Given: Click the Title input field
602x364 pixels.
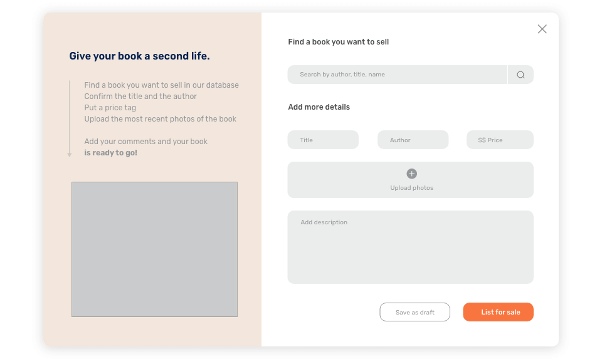Looking at the screenshot, I should [323, 140].
